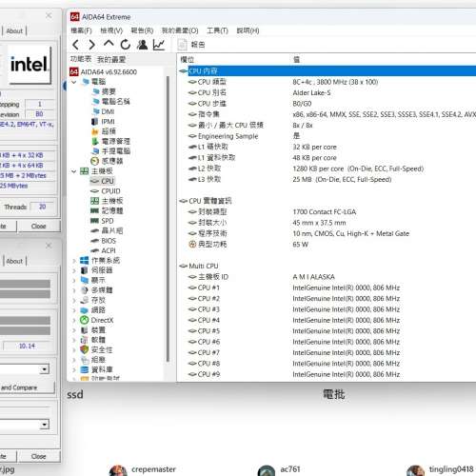Open the 報告(R) menu
Screen dimensions: 476x476
(x=142, y=30)
